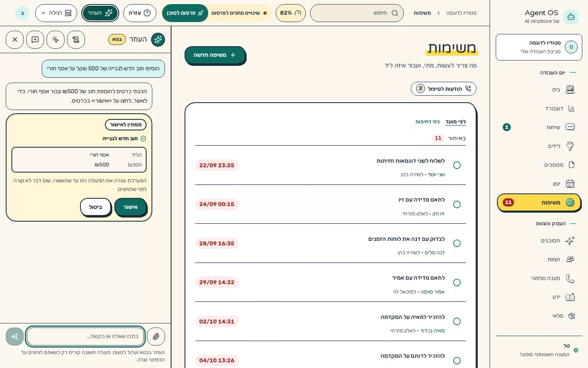Open הצוות team in the sidebar
The height and width of the screenshot is (368, 588).
[x=539, y=259]
